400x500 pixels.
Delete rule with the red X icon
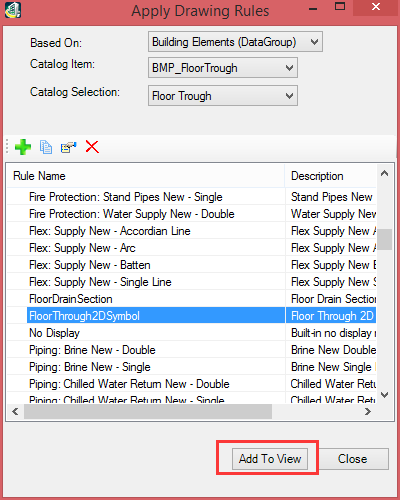tap(92, 147)
